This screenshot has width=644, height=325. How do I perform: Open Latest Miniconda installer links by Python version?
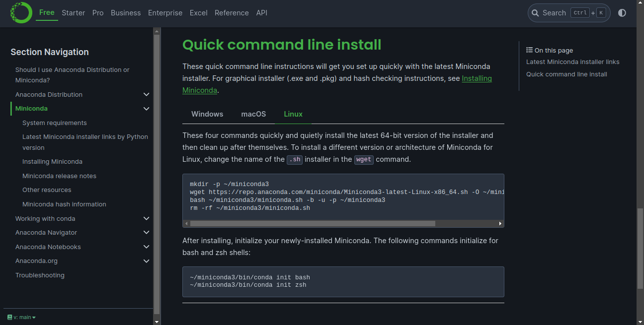coord(85,142)
